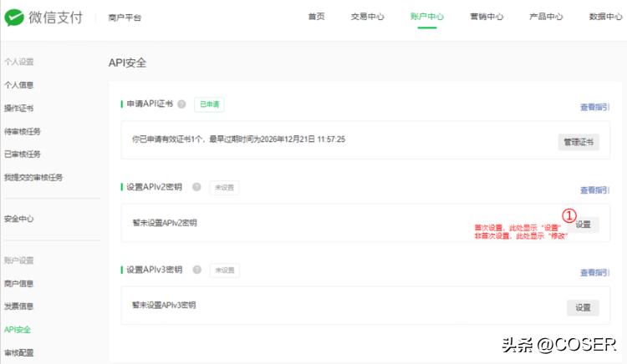Click the 已申请 status tag

(209, 104)
